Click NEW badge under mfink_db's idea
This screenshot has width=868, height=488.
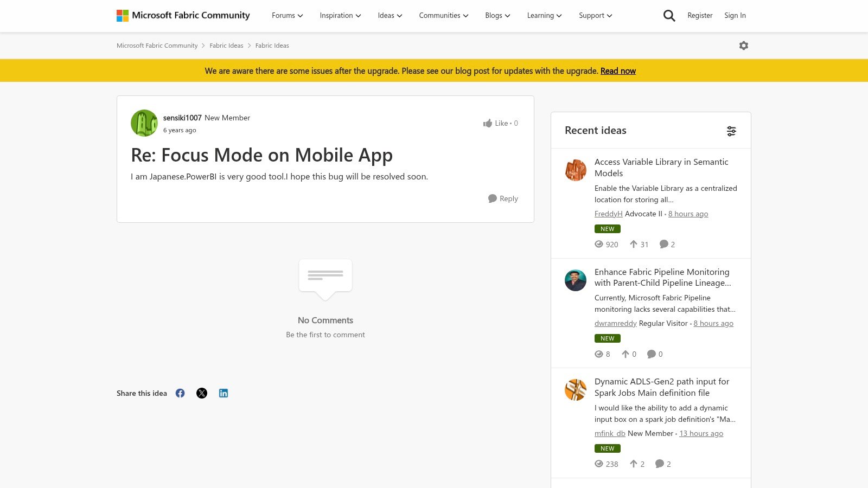608,448
